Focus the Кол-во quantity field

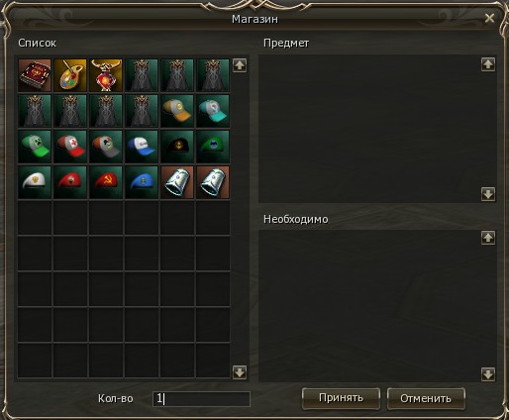pos(201,399)
